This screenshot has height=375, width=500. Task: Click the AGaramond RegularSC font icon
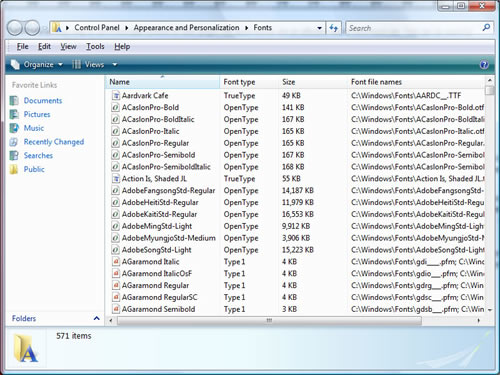(115, 297)
